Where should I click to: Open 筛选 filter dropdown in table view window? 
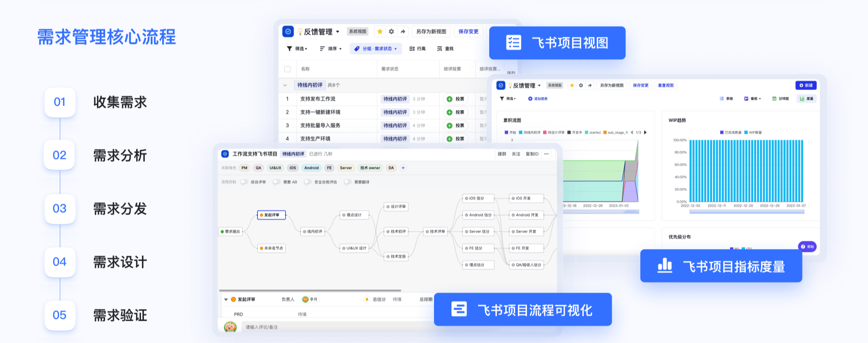(x=297, y=48)
